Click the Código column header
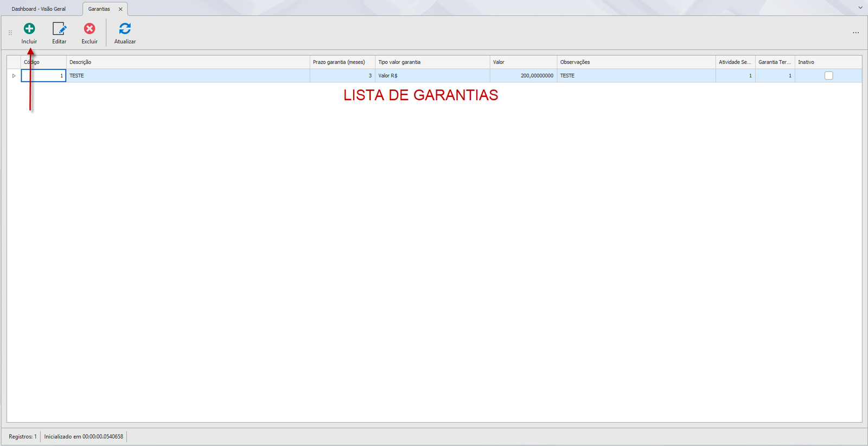The height and width of the screenshot is (446, 868). [x=43, y=62]
